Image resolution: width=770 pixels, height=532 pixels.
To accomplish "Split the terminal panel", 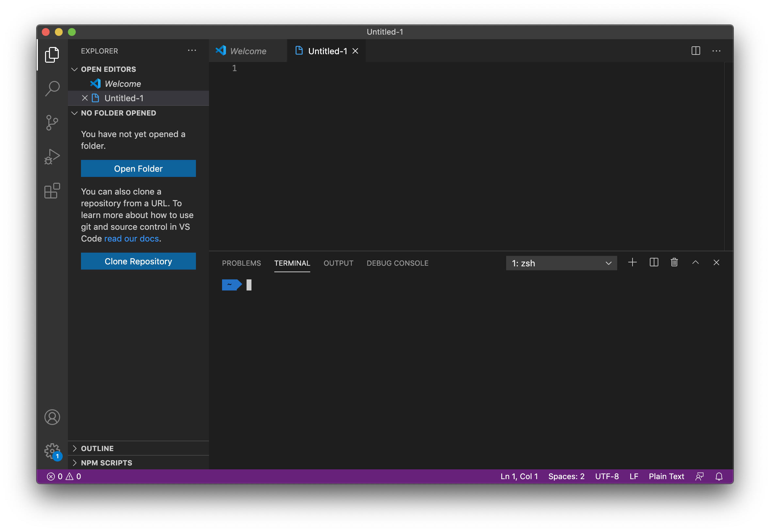I will (x=654, y=263).
